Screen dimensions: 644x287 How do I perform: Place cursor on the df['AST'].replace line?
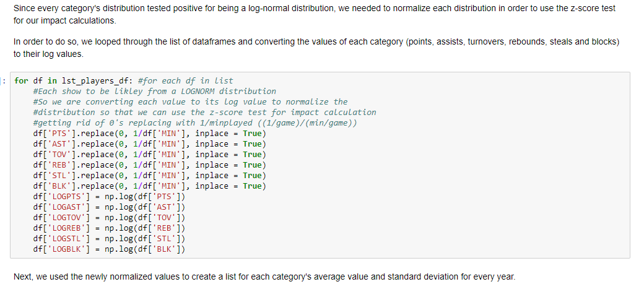click(150, 144)
